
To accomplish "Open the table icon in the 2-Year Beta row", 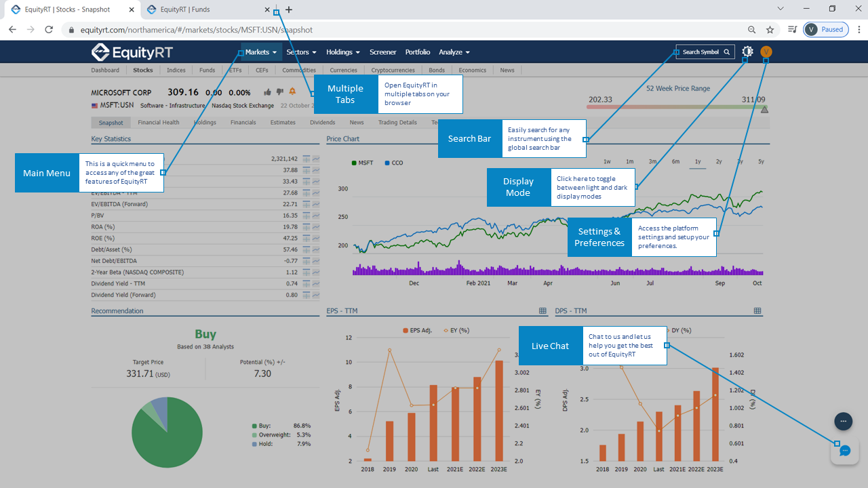I will (307, 272).
